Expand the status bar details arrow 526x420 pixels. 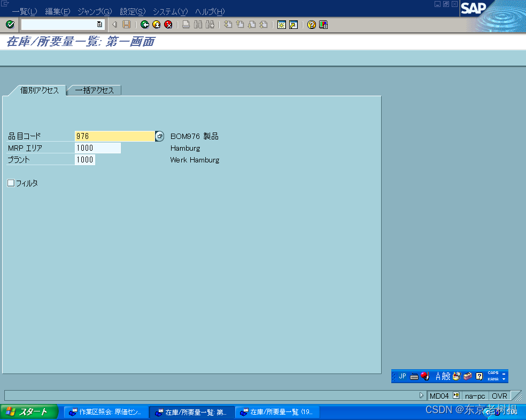point(421,395)
